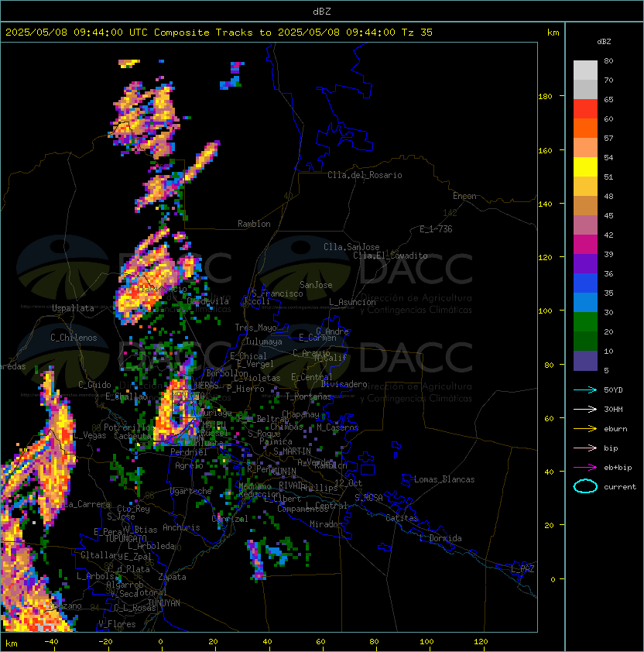
Task: Click the 12_Oct label
Action: (348, 483)
